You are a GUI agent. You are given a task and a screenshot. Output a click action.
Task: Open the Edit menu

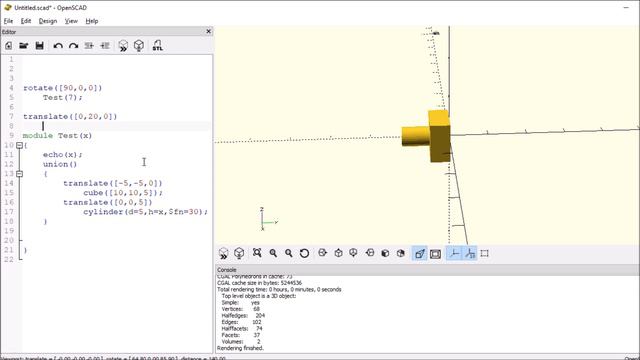point(26,21)
